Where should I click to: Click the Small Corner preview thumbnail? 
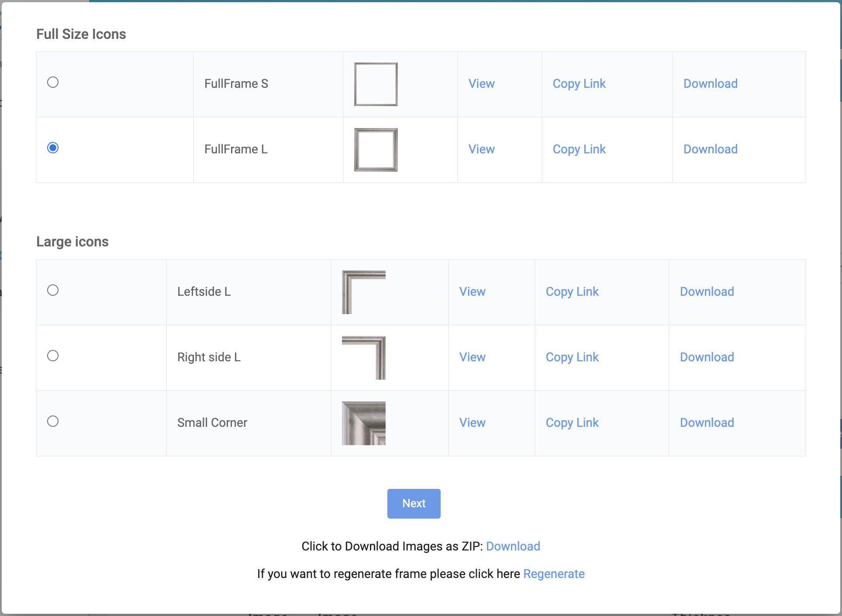pos(364,423)
